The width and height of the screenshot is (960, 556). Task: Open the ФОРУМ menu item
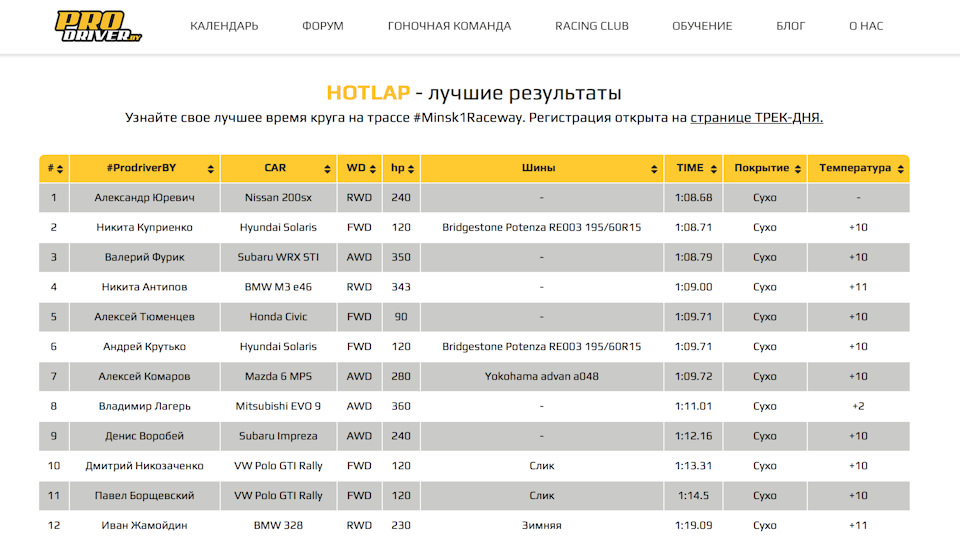pyautogui.click(x=323, y=26)
